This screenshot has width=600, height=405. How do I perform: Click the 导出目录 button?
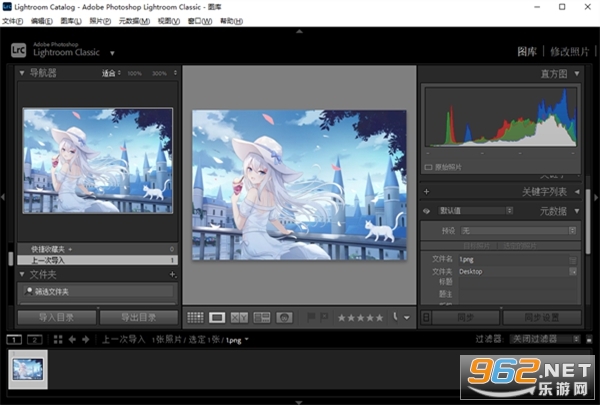pyautogui.click(x=139, y=317)
